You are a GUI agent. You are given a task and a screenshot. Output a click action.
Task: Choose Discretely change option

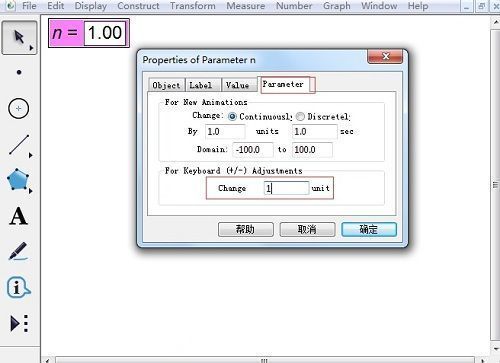point(300,116)
